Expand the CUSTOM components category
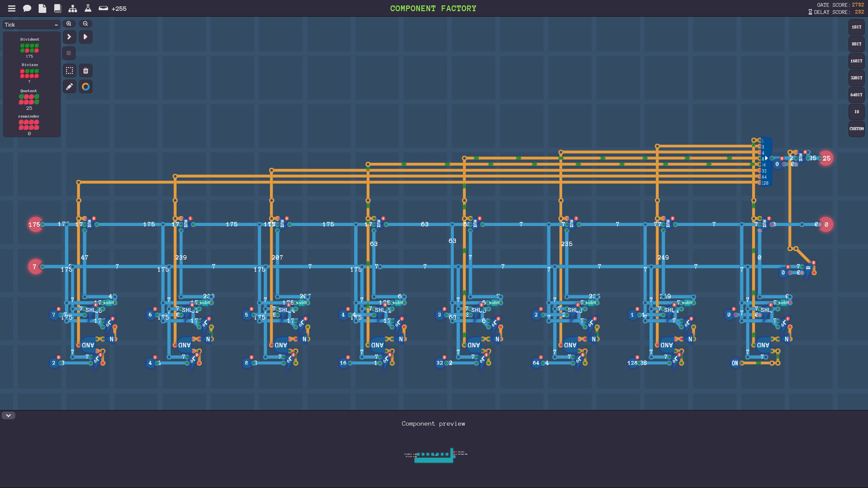This screenshot has width=868, height=488. (x=856, y=129)
